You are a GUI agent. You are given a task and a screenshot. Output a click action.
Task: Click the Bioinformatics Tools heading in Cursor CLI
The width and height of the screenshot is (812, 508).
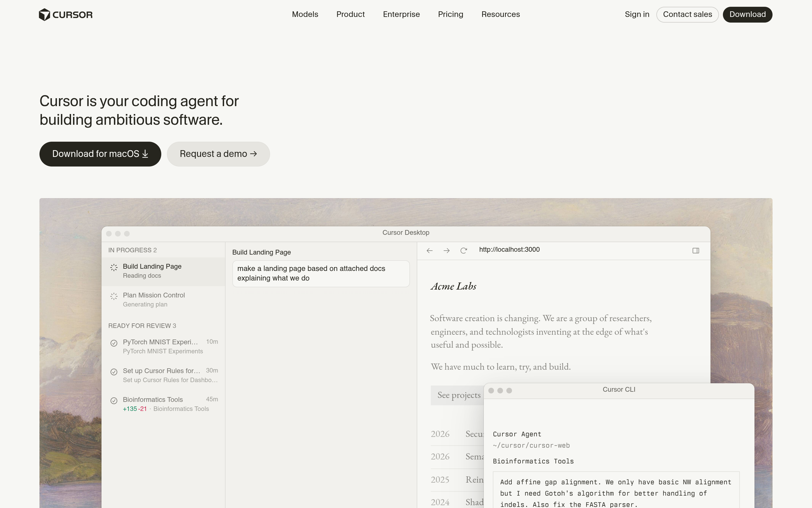[533, 461]
